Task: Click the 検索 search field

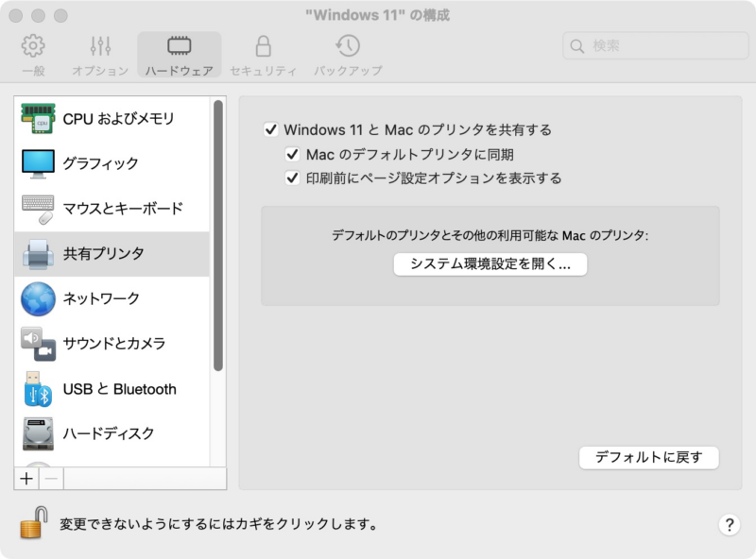Action: (x=656, y=45)
